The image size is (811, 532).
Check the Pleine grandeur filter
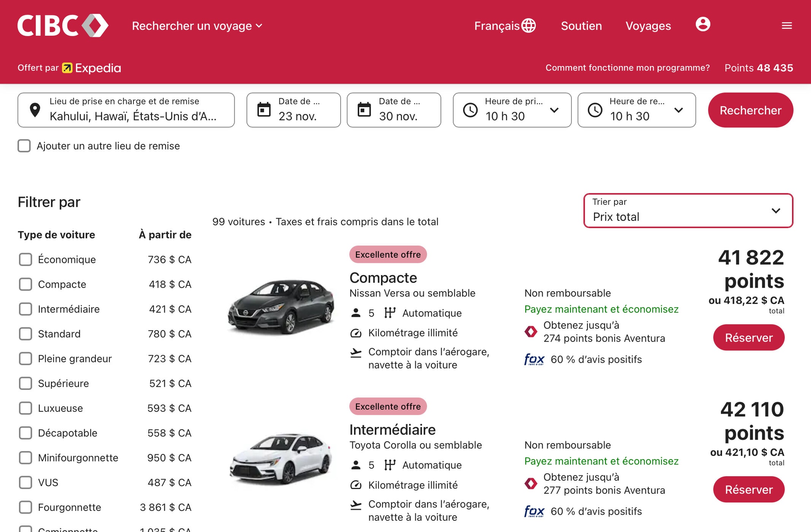coord(25,358)
